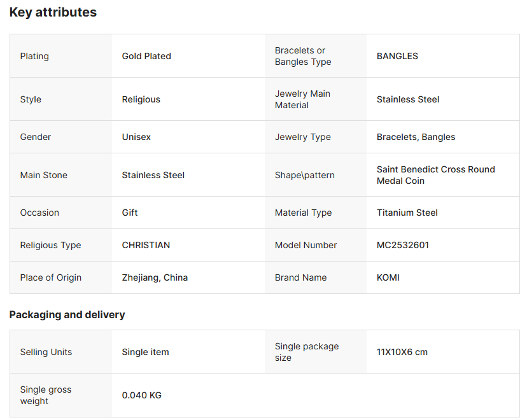Click the model number MC2532601
This screenshot has width=527, height=420.
coord(402,245)
